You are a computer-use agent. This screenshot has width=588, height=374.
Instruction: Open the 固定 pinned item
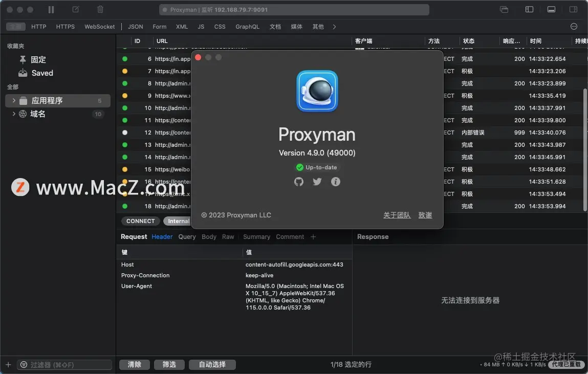pyautogui.click(x=38, y=59)
